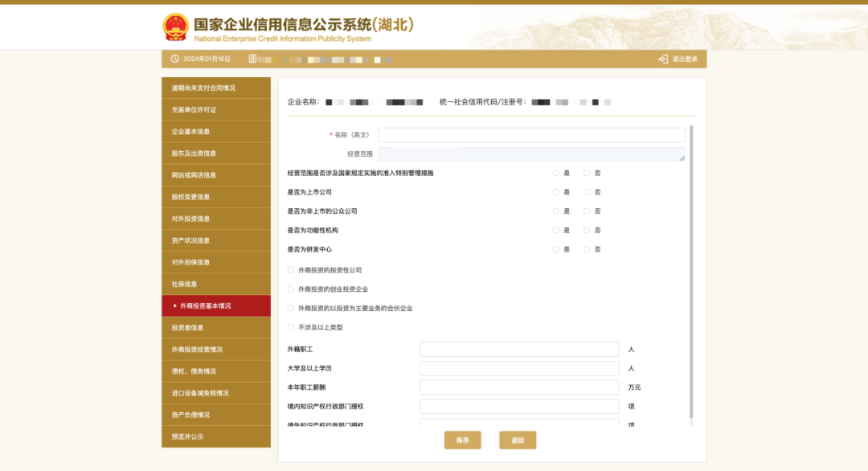
Task: Click the logout arrow icon
Action: pos(662,59)
